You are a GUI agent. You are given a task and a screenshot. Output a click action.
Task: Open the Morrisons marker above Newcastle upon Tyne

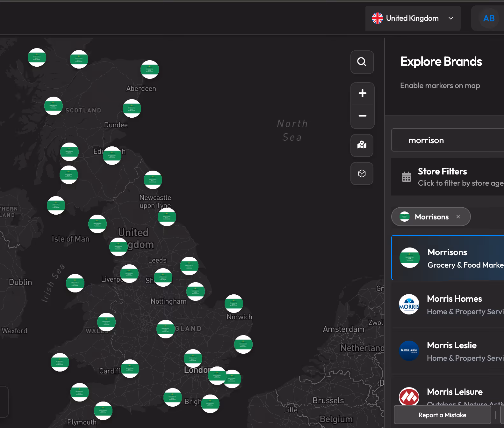(153, 180)
